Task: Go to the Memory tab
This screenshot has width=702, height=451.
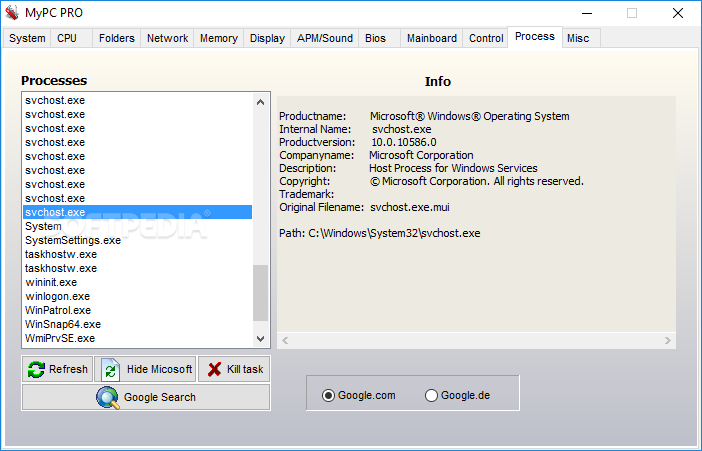Action: [x=219, y=39]
